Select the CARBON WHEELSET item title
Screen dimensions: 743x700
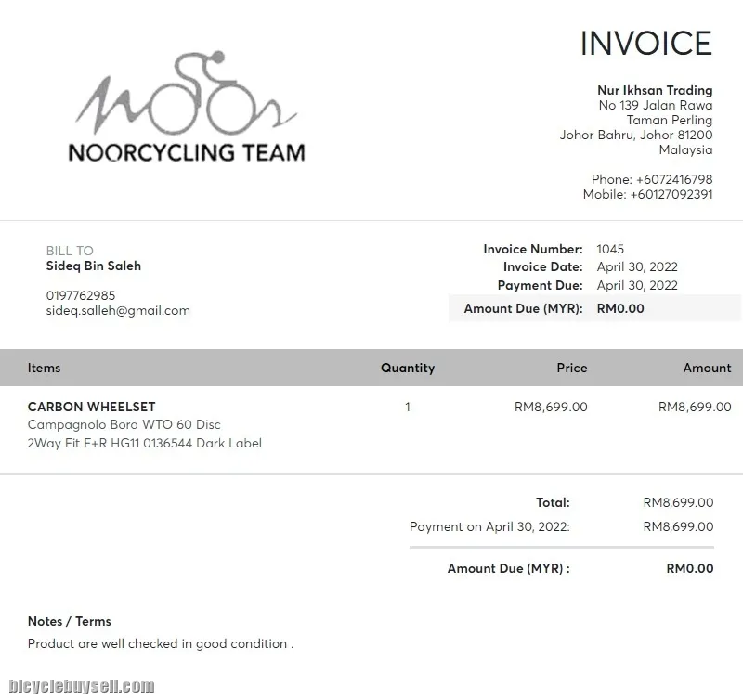coord(92,407)
